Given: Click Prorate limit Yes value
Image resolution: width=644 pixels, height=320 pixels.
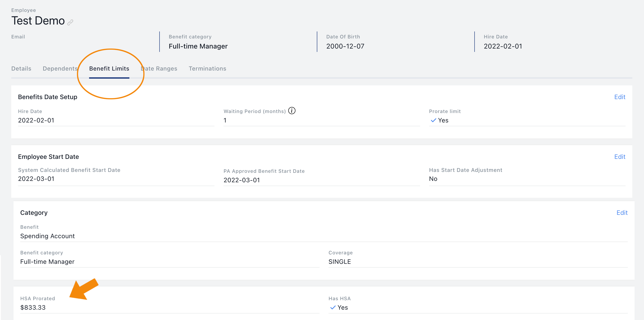Looking at the screenshot, I should (x=443, y=120).
